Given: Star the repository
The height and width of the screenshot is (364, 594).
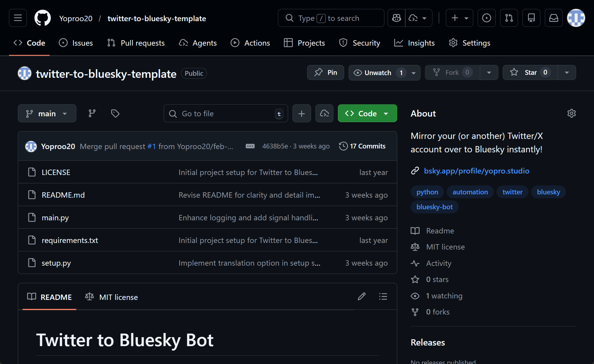Looking at the screenshot, I should click(530, 72).
